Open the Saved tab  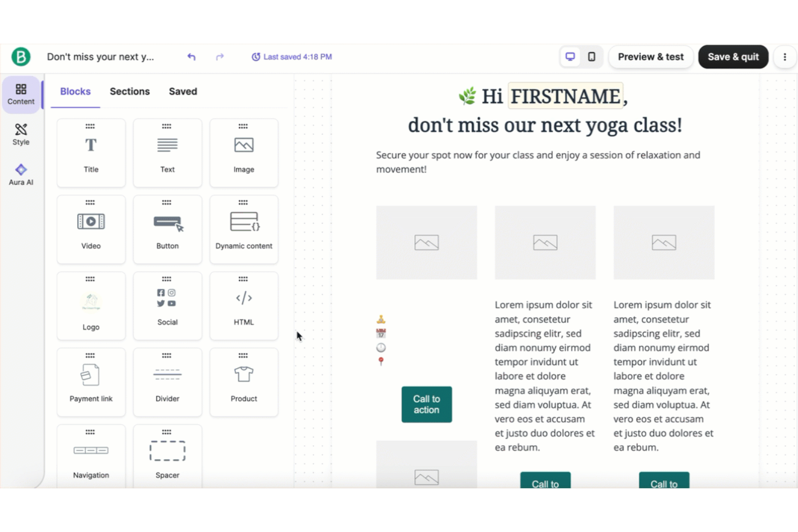182,91
